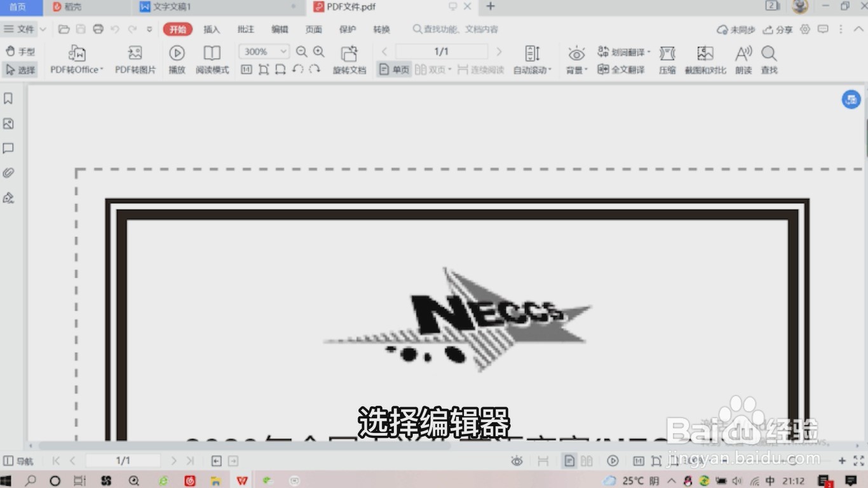This screenshot has height=488, width=868.
Task: Click 全文翻译 full text translation
Action: [x=621, y=70]
